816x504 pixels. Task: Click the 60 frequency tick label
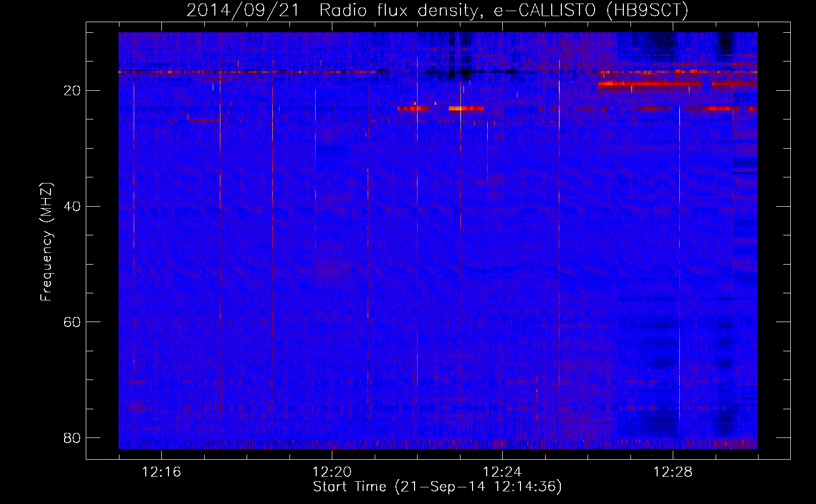point(73,322)
